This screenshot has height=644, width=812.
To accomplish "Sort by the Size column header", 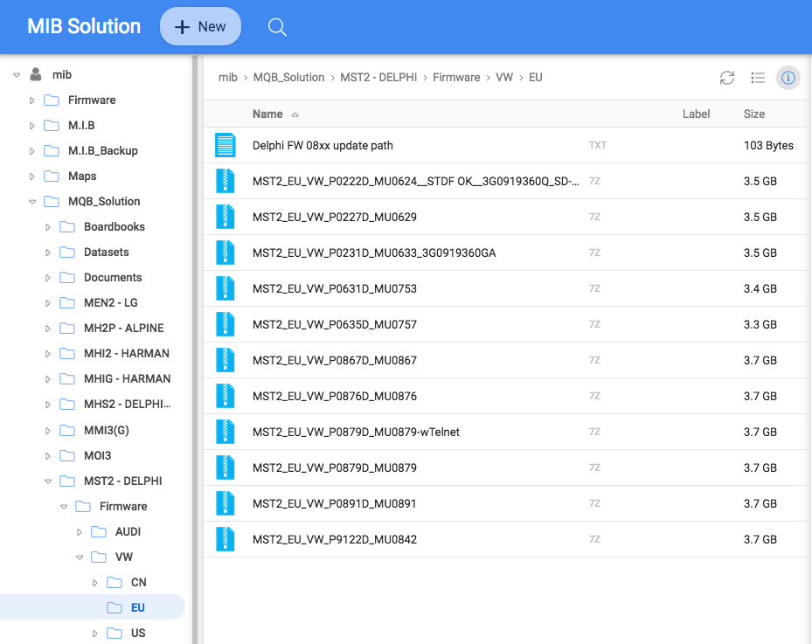I will click(x=754, y=114).
